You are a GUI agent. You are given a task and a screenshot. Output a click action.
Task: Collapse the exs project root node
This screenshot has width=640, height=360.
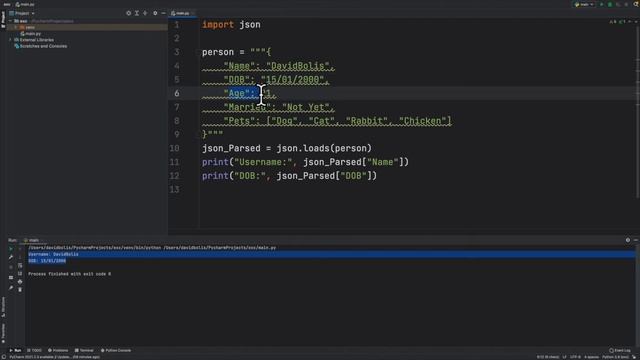coord(11,21)
